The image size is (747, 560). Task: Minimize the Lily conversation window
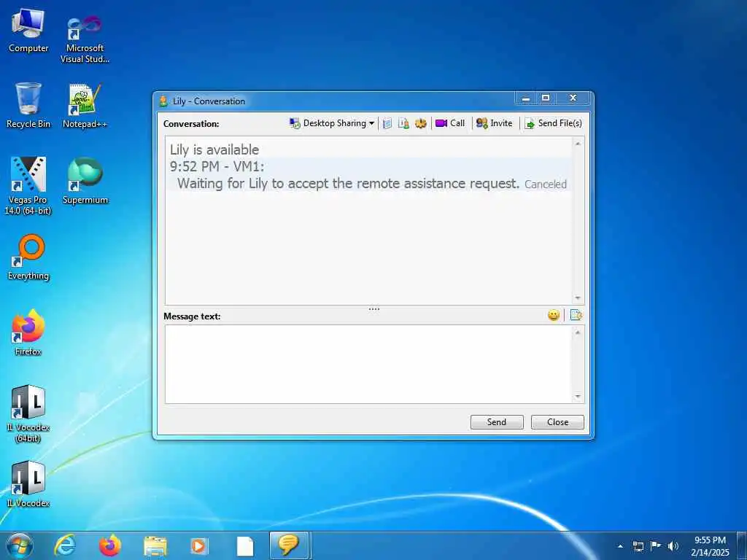pyautogui.click(x=526, y=98)
